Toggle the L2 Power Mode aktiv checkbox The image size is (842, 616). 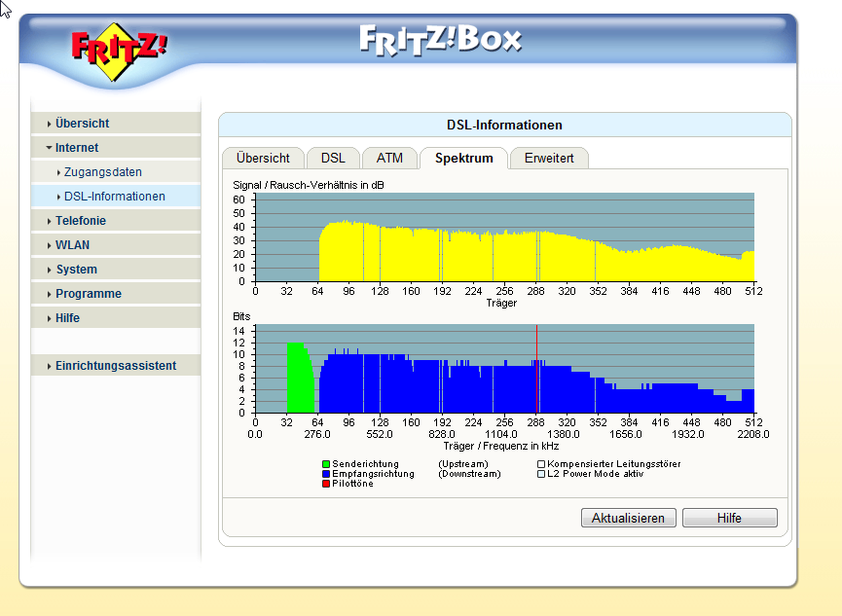[541, 474]
